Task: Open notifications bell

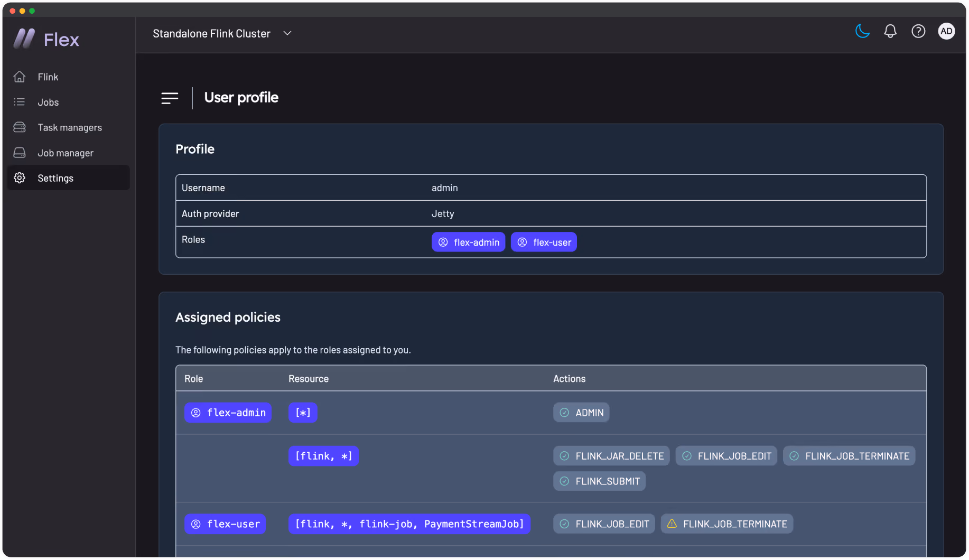Action: (890, 32)
